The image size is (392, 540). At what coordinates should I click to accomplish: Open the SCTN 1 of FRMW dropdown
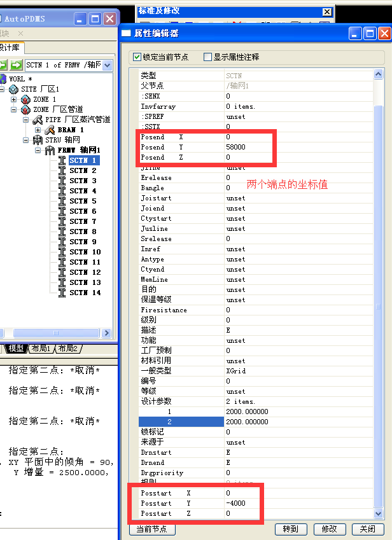tap(107, 65)
